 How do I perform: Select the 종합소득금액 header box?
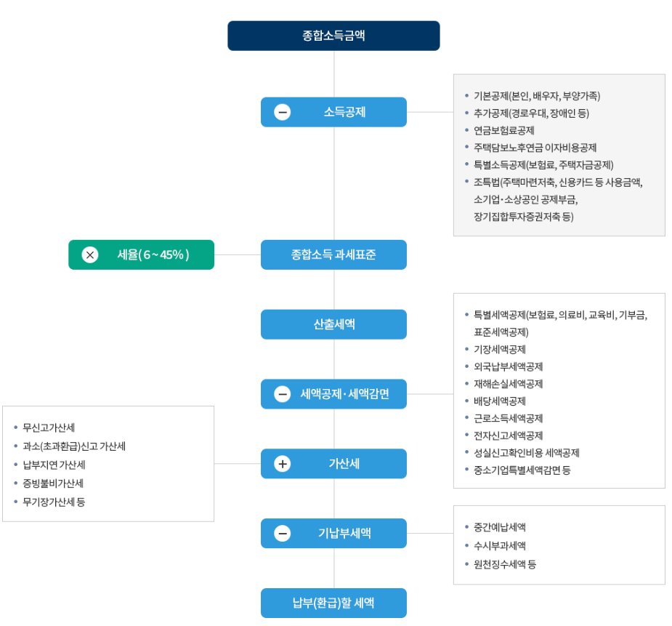333,36
